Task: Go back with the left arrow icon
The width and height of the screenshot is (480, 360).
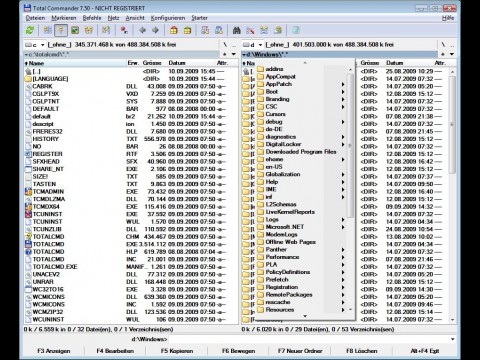Action: pyautogui.click(x=142, y=30)
